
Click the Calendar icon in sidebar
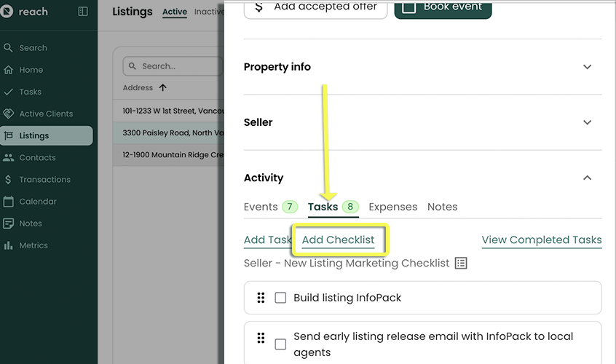9,202
